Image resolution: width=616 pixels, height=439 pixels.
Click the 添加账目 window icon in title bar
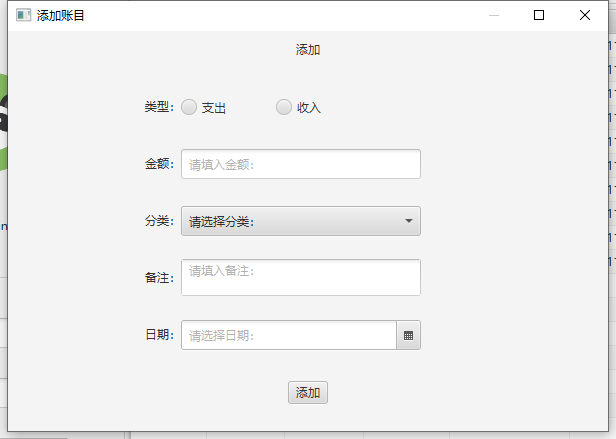pos(23,15)
